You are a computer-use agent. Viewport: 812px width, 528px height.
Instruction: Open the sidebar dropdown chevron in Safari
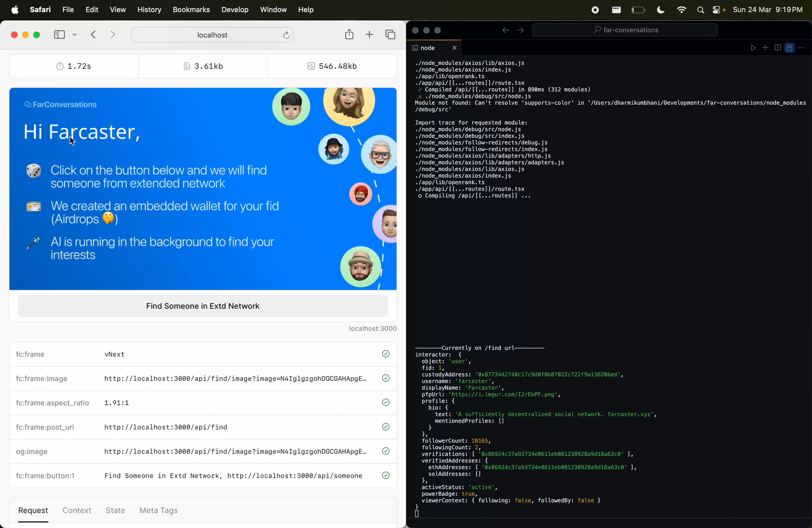[x=75, y=35]
